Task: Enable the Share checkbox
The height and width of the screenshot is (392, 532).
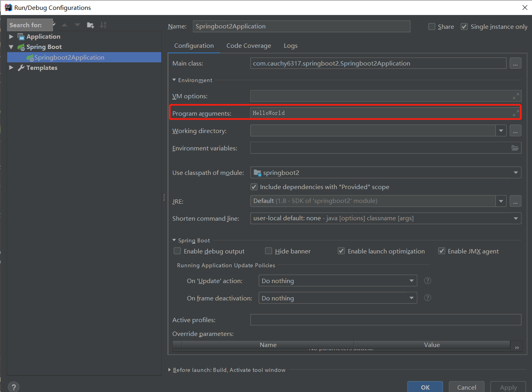Action: click(x=432, y=26)
